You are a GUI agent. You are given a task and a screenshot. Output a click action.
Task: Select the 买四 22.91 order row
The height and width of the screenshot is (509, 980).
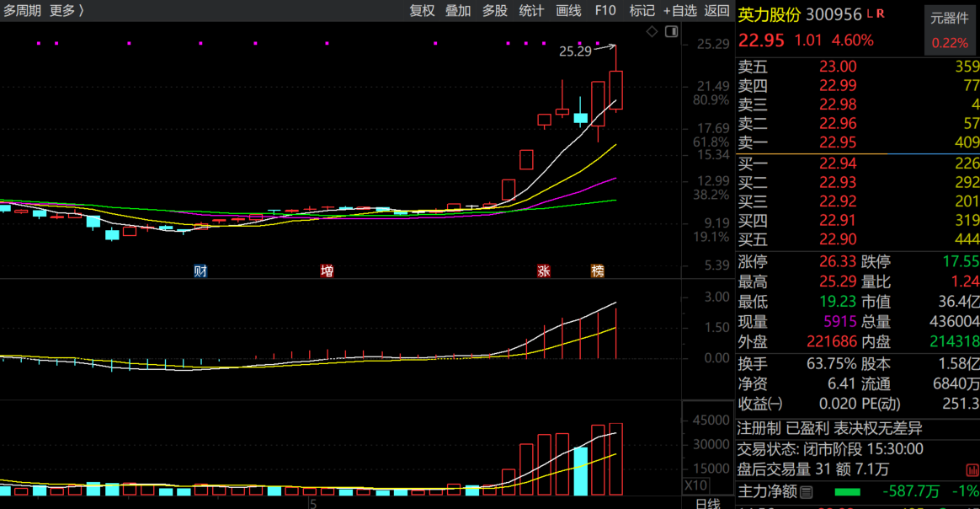tap(858, 220)
